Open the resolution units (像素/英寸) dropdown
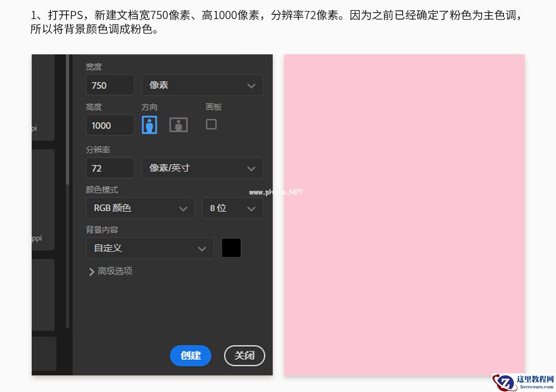556x392 pixels. [x=202, y=168]
